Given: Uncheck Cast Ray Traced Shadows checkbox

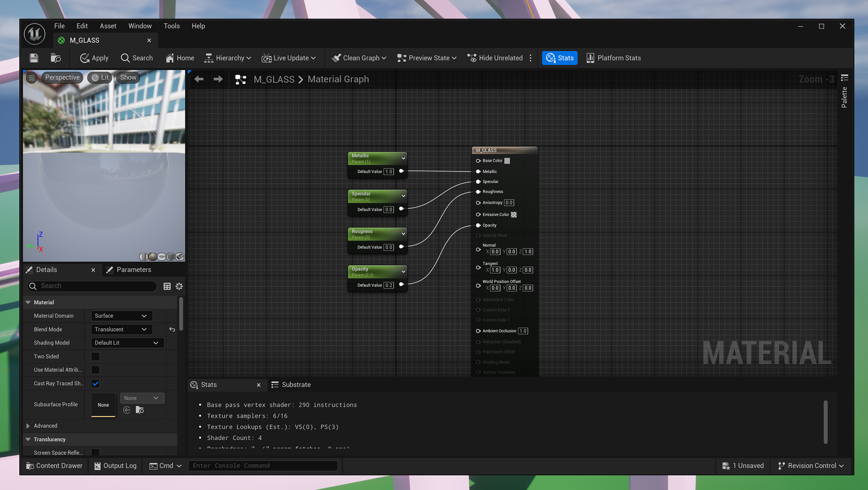Looking at the screenshot, I should [x=95, y=384].
